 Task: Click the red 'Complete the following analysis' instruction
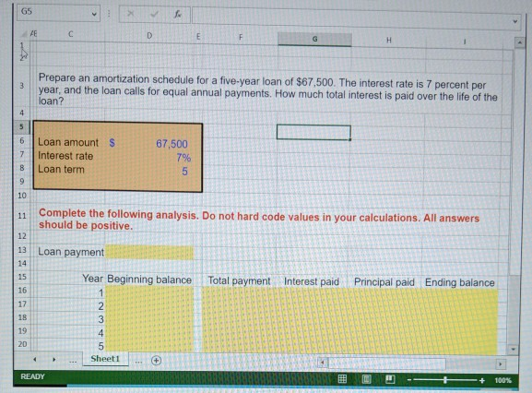259,220
